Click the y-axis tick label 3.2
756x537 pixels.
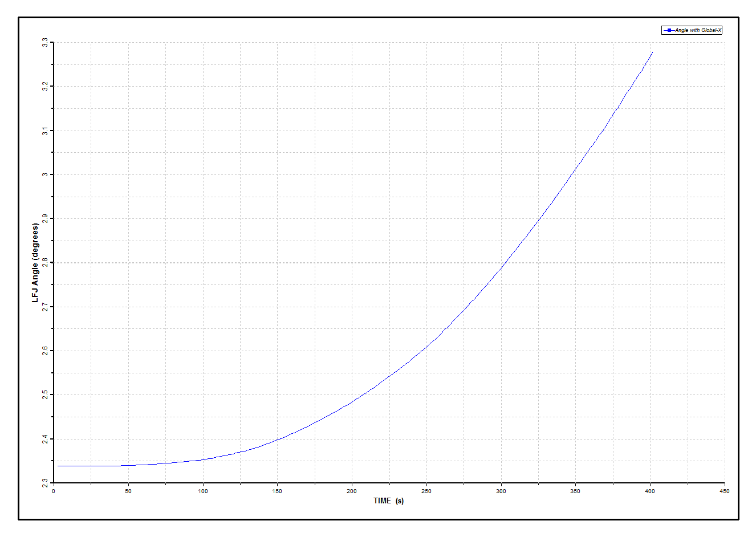(x=44, y=87)
